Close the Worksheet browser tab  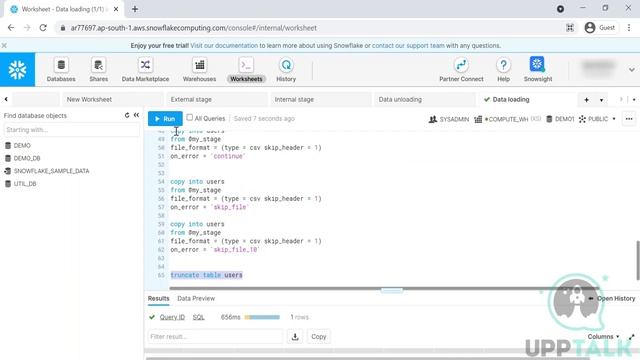click(116, 9)
